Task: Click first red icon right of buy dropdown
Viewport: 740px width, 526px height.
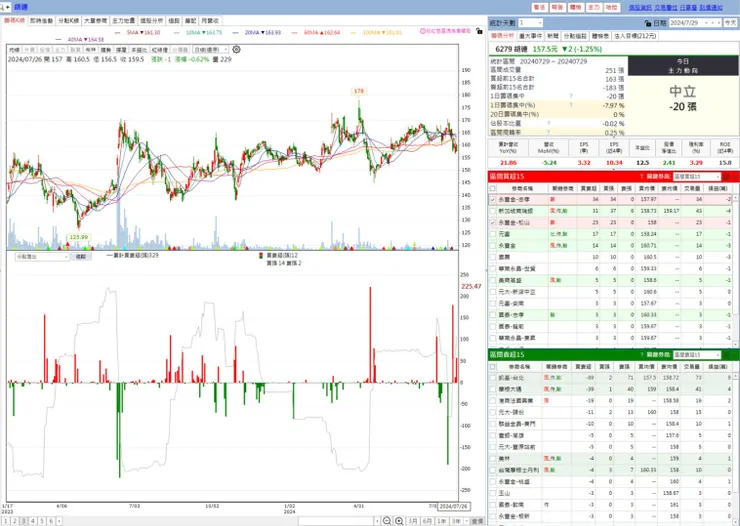Action: [726, 176]
